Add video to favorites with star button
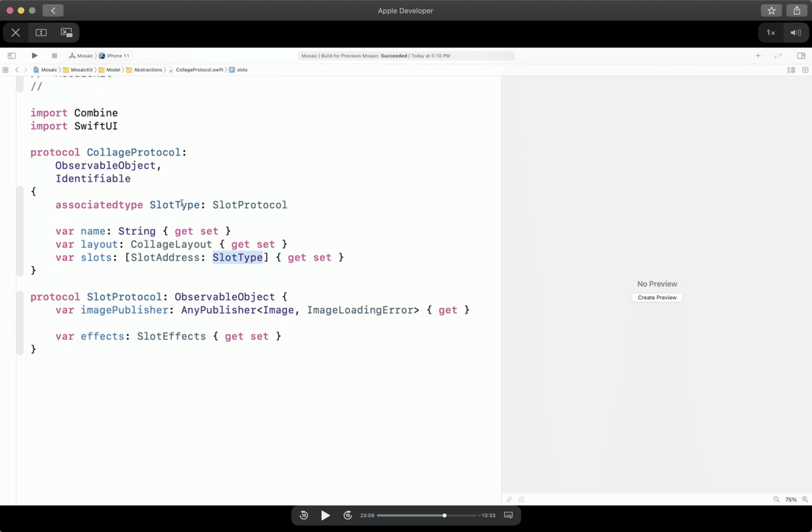Image resolution: width=812 pixels, height=532 pixels. click(x=771, y=10)
